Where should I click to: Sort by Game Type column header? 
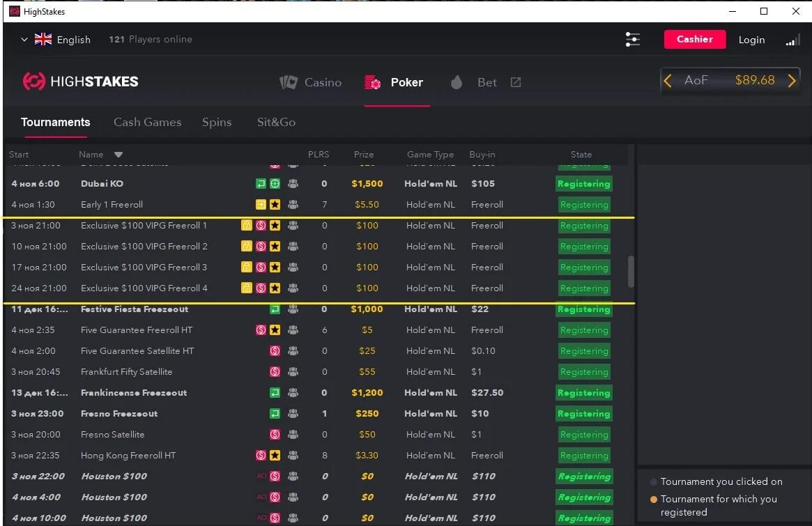click(430, 154)
